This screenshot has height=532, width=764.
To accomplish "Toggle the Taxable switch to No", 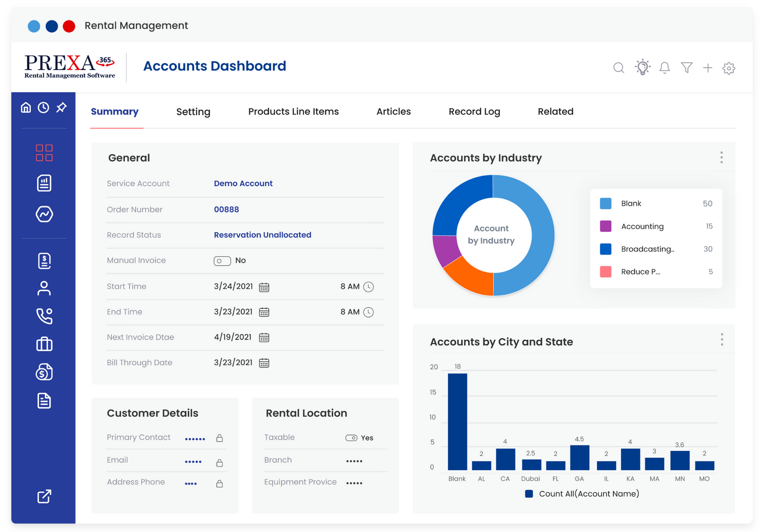I will 352,438.
